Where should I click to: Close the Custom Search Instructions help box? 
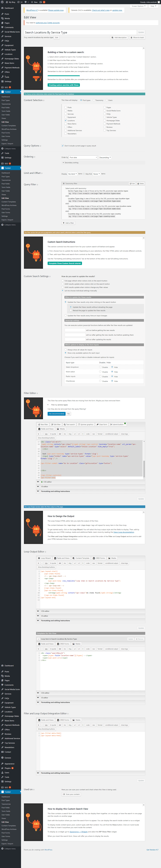[x=143, y=238]
